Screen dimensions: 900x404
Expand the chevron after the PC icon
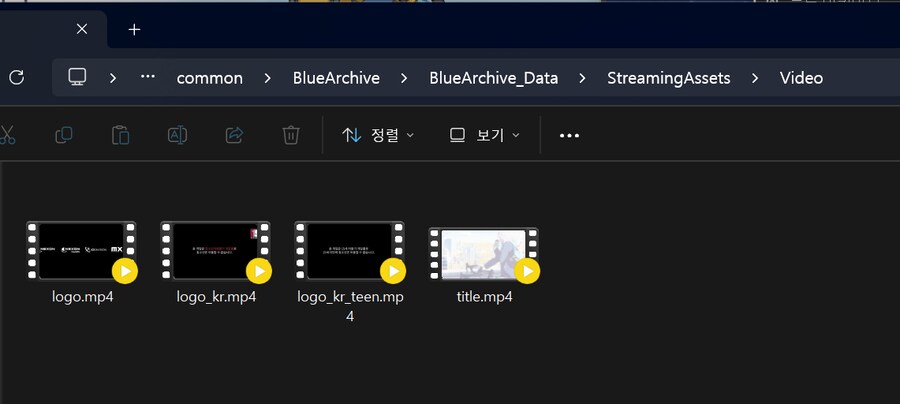click(x=113, y=78)
